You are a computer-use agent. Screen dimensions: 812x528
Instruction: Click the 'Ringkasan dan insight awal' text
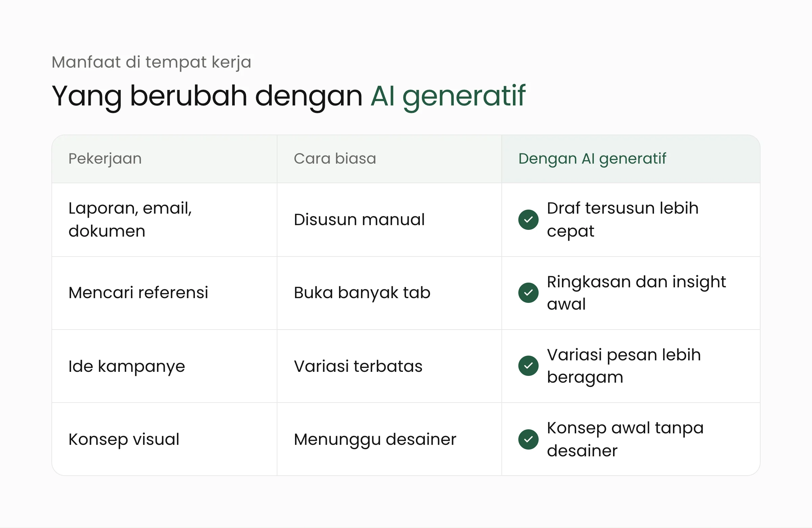(x=636, y=293)
